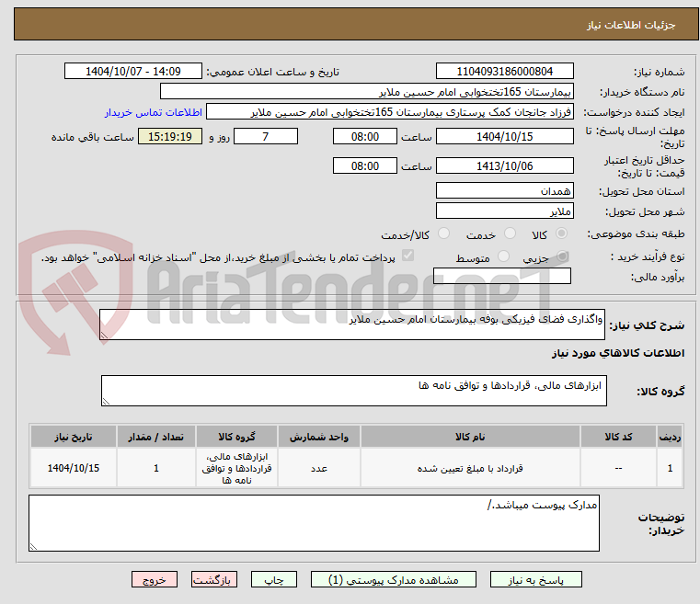Click the resize grip of توضیحات خریدار box

33,546
